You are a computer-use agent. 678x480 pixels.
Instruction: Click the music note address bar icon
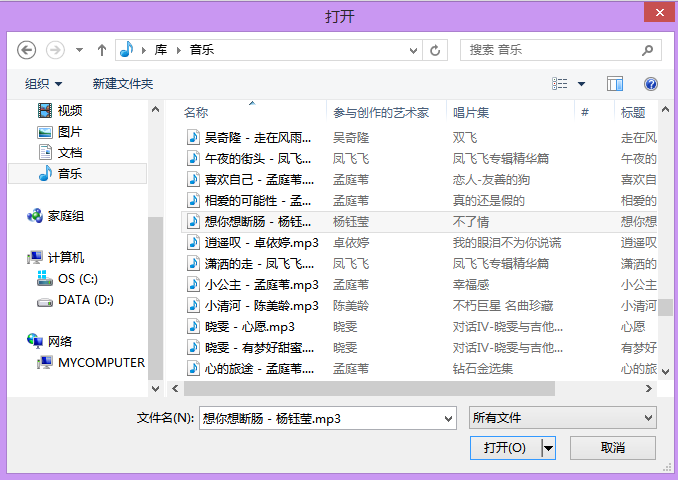tap(127, 50)
